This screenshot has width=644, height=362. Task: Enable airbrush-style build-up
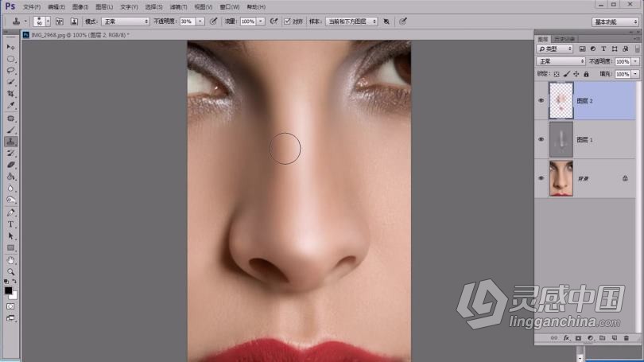[x=274, y=21]
